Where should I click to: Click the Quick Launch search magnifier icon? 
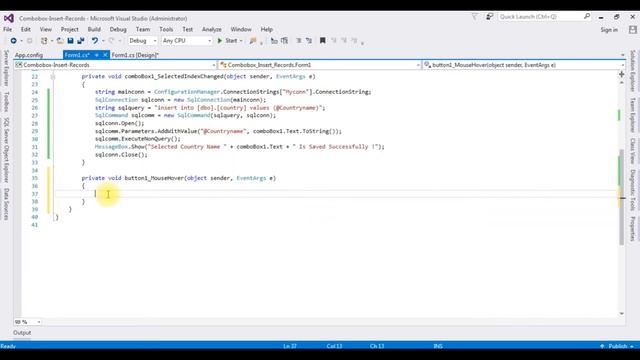[x=587, y=16]
